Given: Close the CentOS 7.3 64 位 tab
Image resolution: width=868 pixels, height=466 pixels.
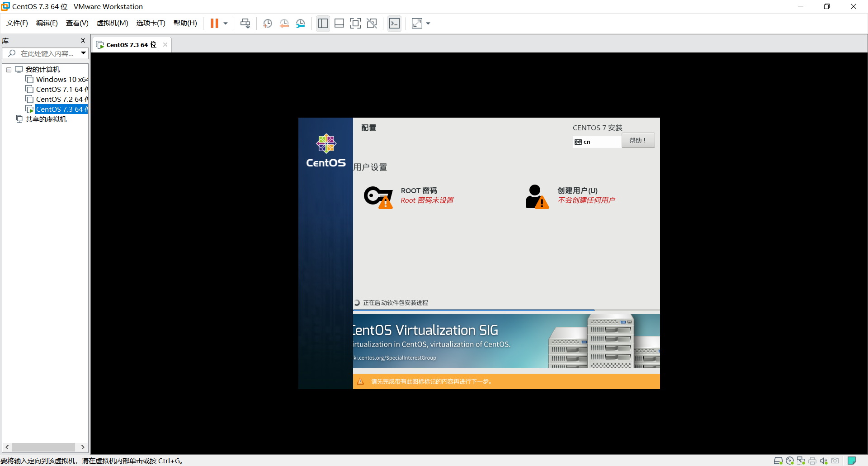Looking at the screenshot, I should [165, 44].
